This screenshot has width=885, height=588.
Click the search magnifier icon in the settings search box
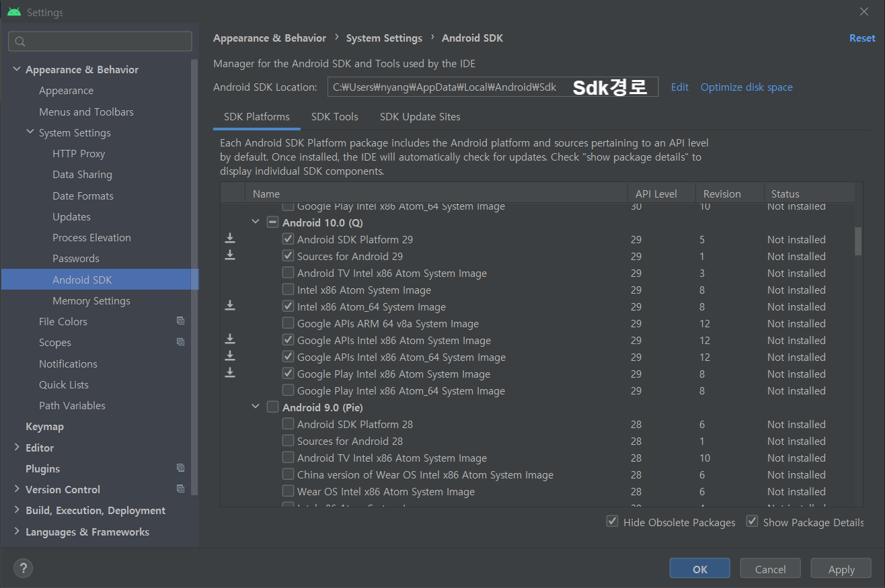coord(20,42)
